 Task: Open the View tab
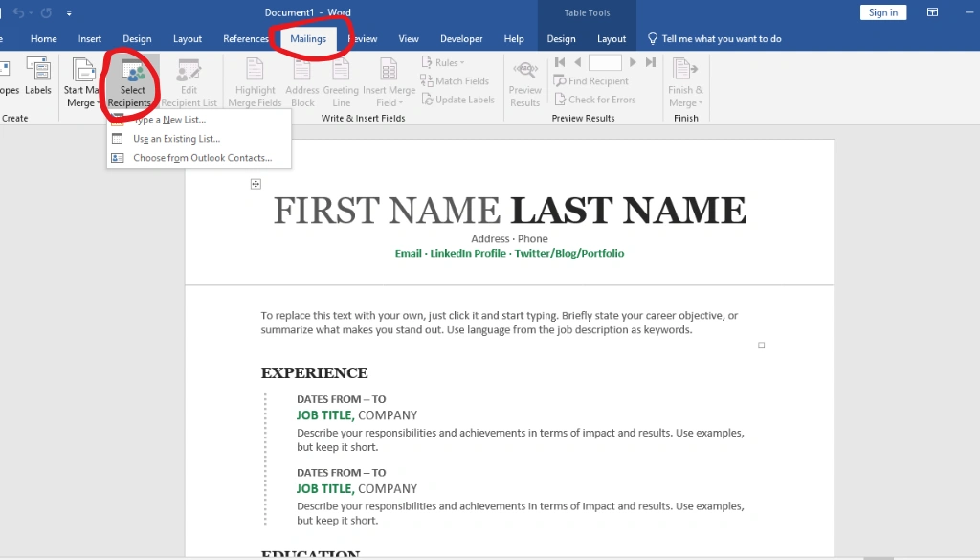pos(409,38)
